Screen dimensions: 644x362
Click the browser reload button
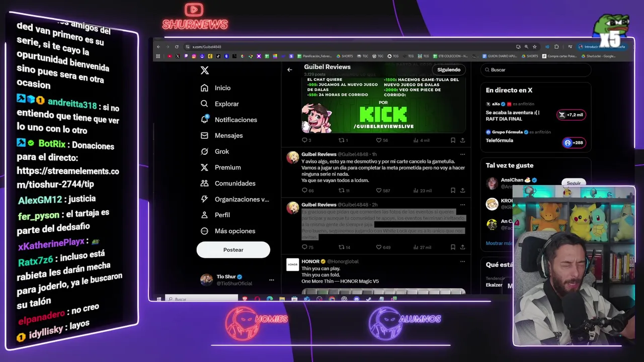tap(177, 47)
